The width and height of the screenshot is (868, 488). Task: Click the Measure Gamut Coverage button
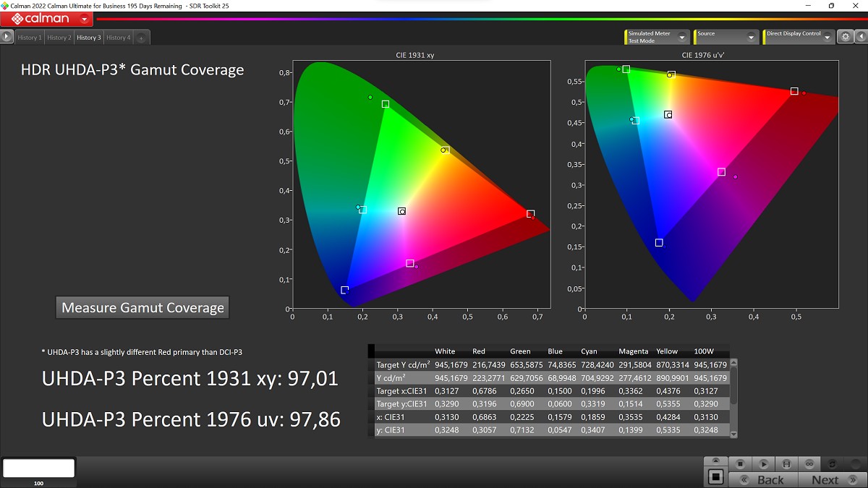coord(142,307)
